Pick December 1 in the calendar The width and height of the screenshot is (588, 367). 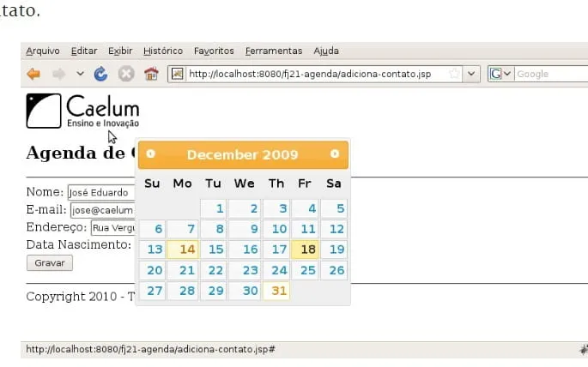tap(214, 208)
